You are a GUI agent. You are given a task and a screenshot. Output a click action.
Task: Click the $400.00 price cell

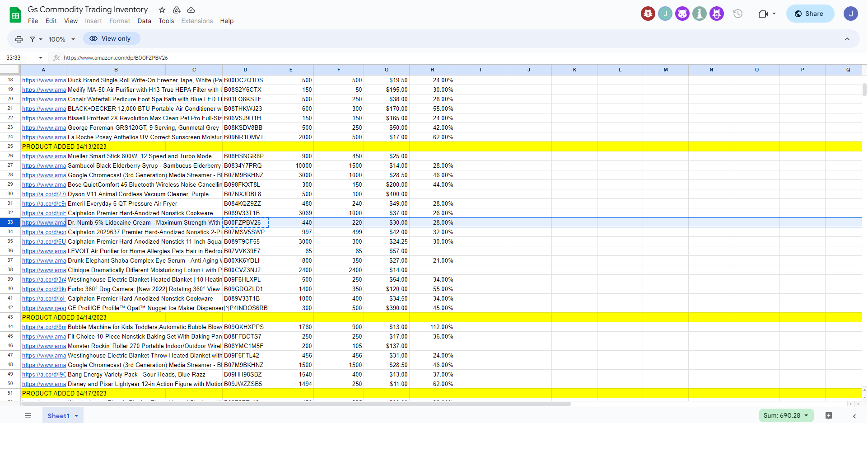[387, 194]
